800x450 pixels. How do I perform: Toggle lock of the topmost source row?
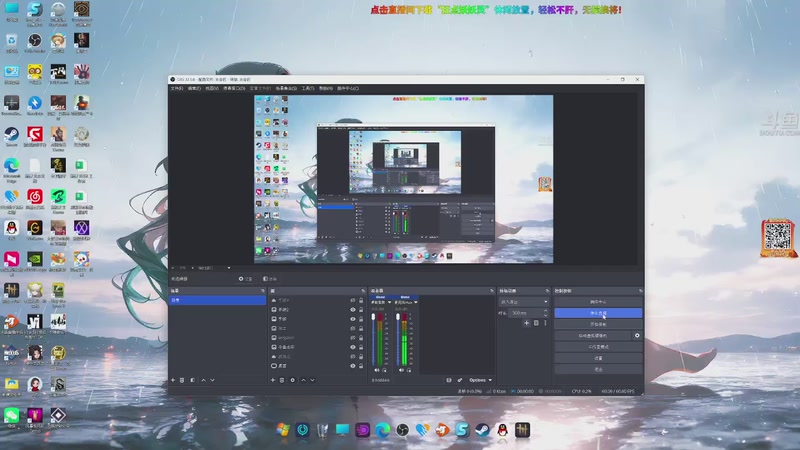[361, 300]
